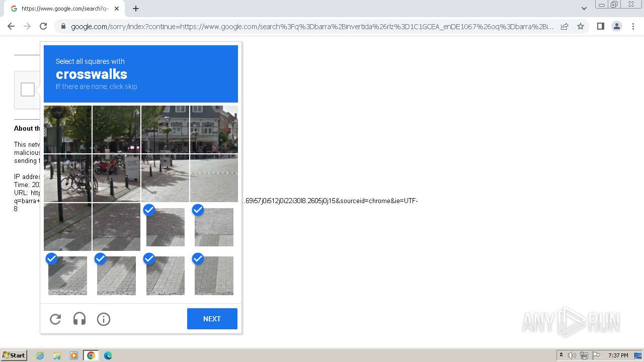View site information lock icon

click(63, 27)
